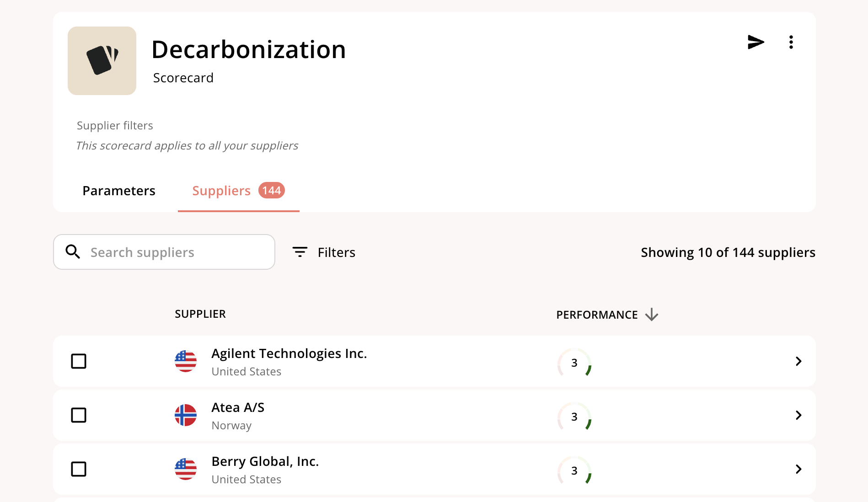Open Atea A/S details via chevron

[798, 415]
